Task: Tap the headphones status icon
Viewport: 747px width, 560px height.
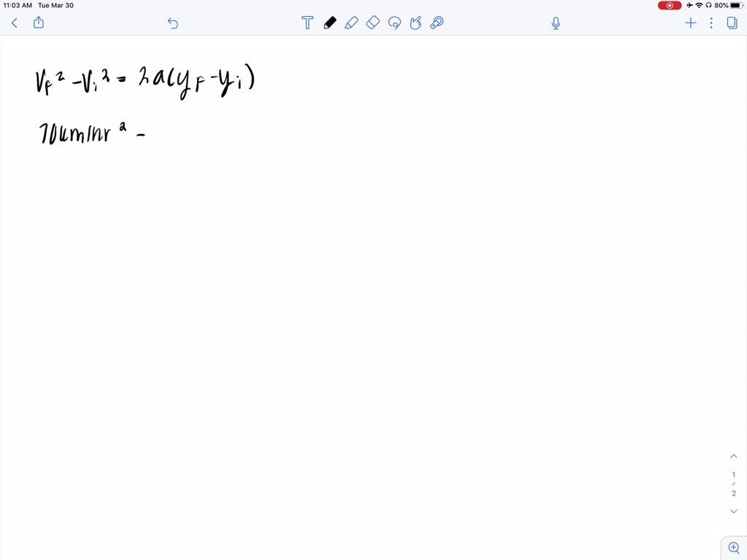Action: tap(708, 5)
